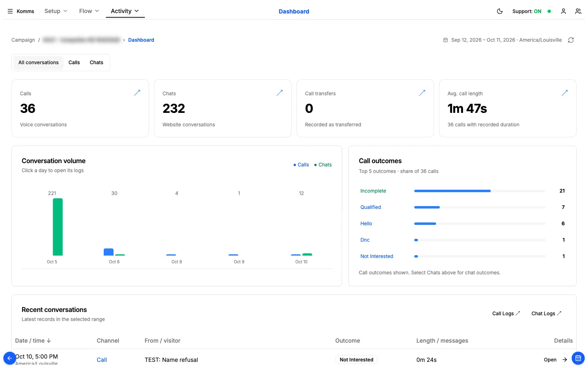The image size is (588, 368).
Task: Click the Dashboard breadcrumb link
Action: [141, 40]
